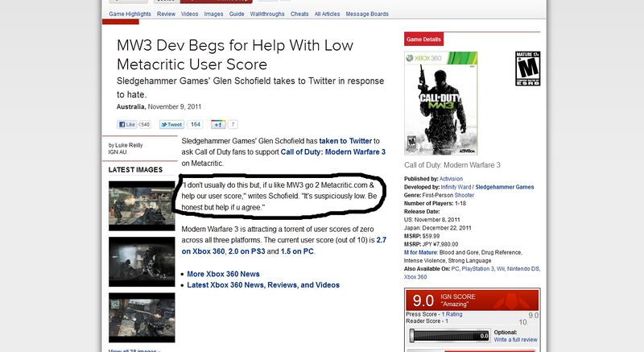Open the Game Highlights tab
The image size is (644, 352).
click(128, 14)
